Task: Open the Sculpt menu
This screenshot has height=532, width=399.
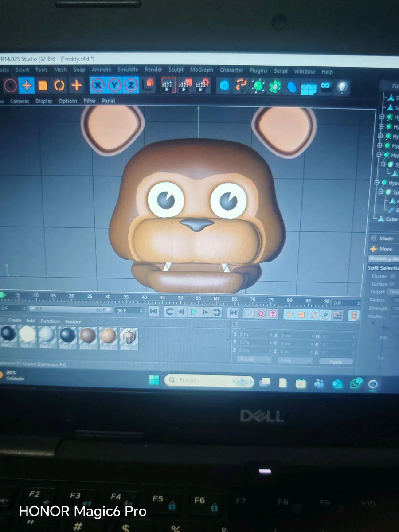Action: coord(176,70)
